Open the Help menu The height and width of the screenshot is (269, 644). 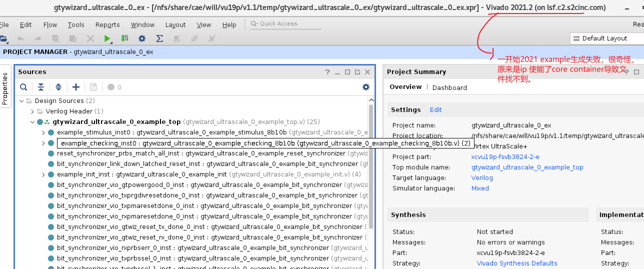229,24
